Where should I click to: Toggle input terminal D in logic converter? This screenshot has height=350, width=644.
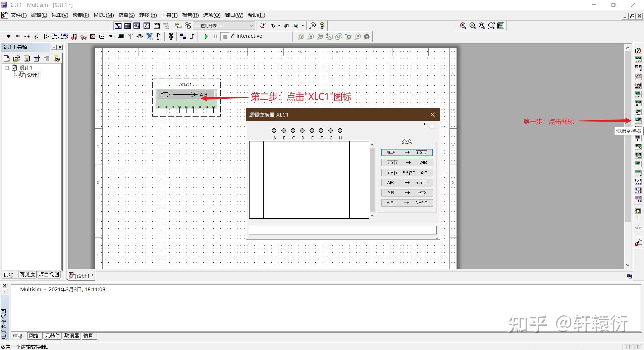click(x=303, y=130)
